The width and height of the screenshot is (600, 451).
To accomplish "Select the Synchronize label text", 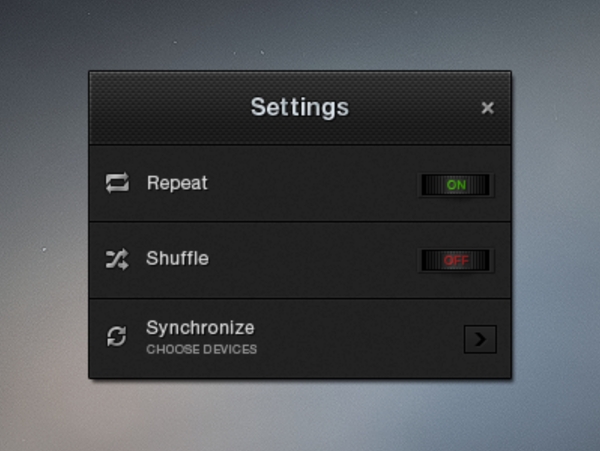I will [200, 329].
